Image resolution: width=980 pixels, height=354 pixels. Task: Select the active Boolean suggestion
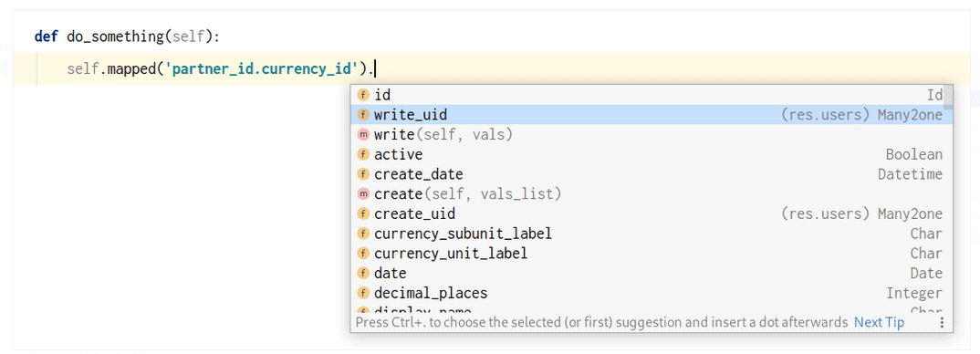pyautogui.click(x=652, y=154)
